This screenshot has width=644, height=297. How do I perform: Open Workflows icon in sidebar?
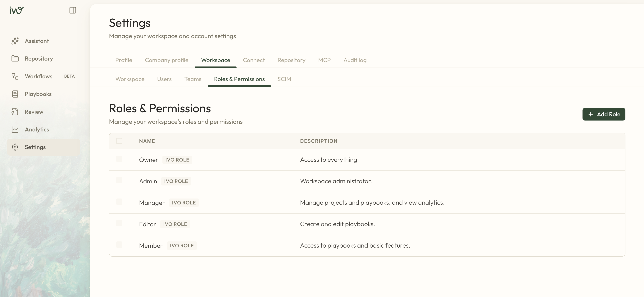(15, 76)
